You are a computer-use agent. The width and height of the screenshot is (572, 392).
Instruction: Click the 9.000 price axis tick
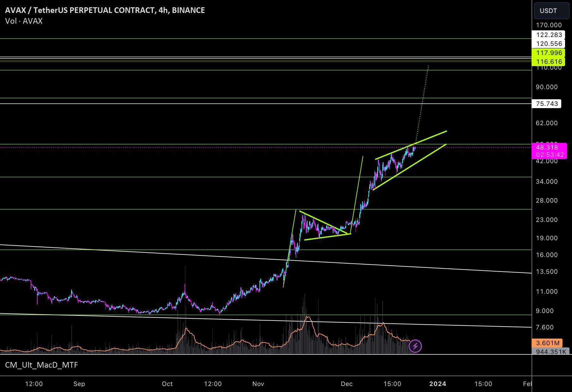coord(545,311)
